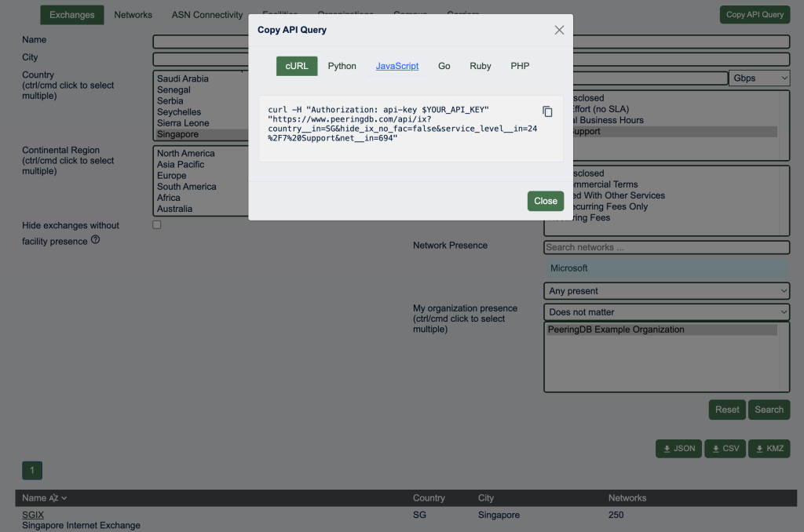
Task: Switch to the Ruby tab
Action: tap(481, 66)
